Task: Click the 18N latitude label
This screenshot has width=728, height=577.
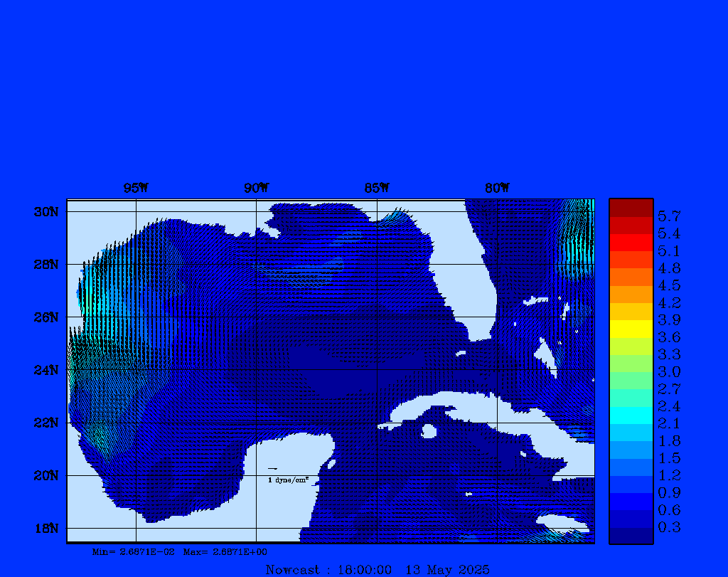Action: 45,528
